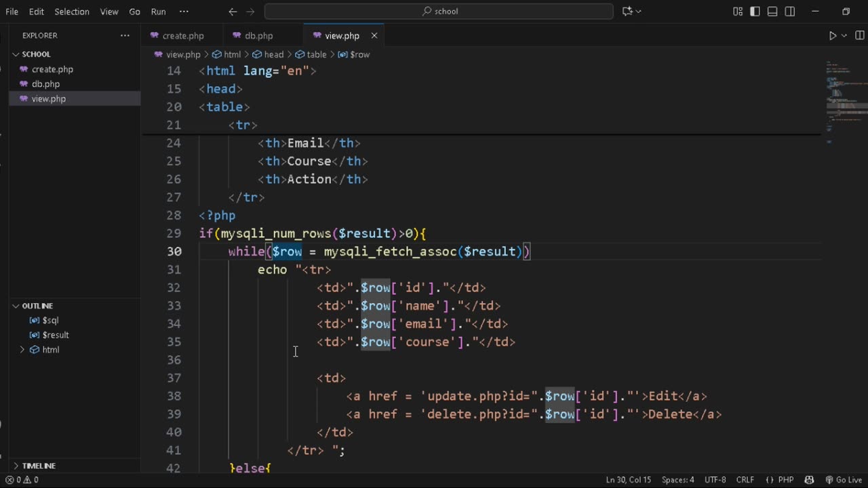
Task: Toggle the primary side bar visibility
Action: tap(755, 12)
